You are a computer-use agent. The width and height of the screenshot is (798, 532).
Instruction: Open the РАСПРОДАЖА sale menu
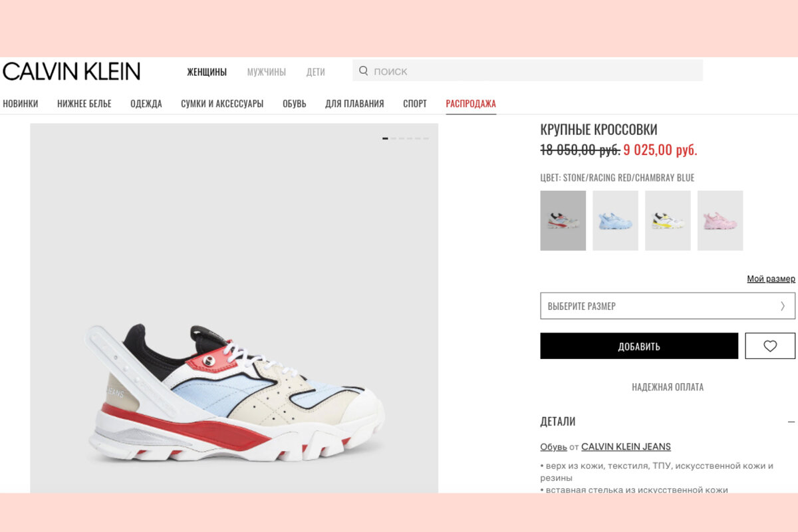point(471,104)
